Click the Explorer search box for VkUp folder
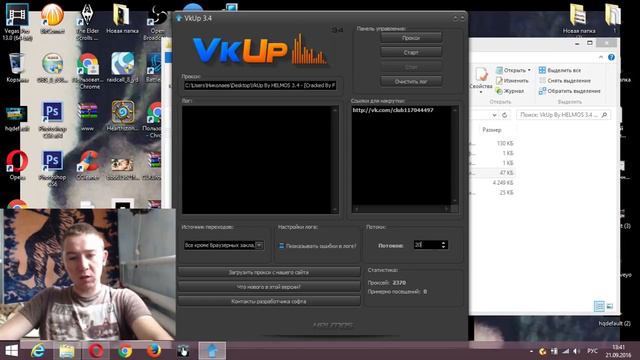The width and height of the screenshot is (640, 360). point(563,115)
